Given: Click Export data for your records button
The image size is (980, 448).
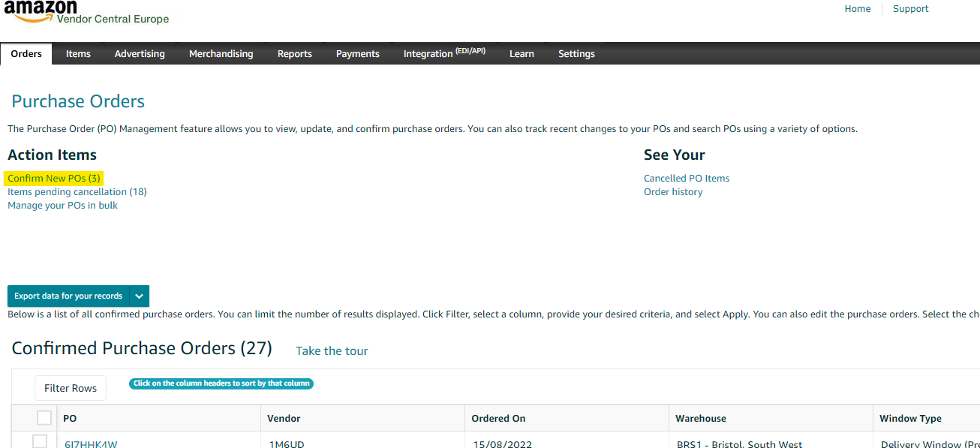Looking at the screenshot, I should [68, 296].
